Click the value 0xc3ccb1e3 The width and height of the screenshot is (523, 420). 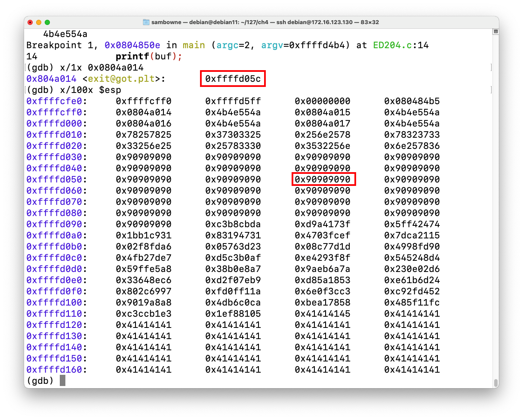point(144,314)
